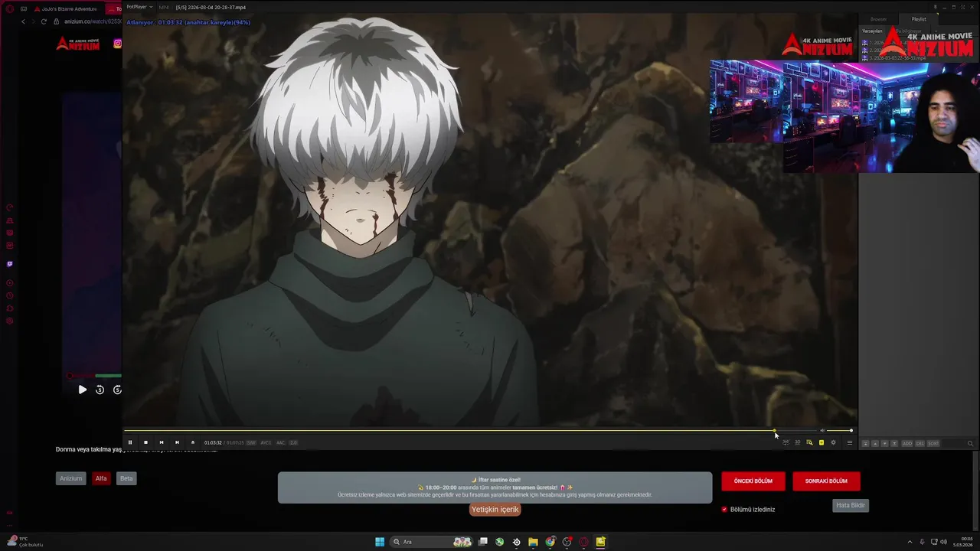
Task: Mute PotPlayer using the speaker icon
Action: click(x=822, y=430)
